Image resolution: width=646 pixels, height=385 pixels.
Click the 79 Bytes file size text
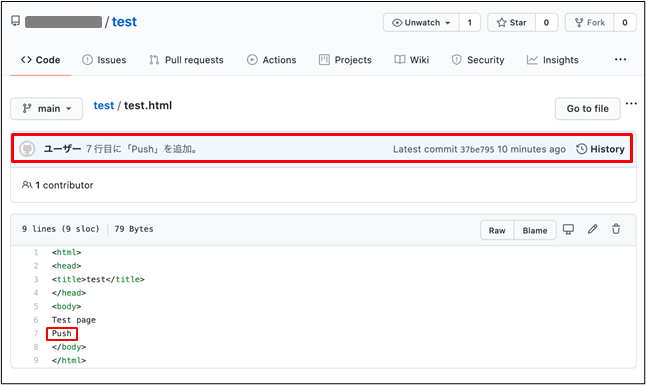point(134,229)
